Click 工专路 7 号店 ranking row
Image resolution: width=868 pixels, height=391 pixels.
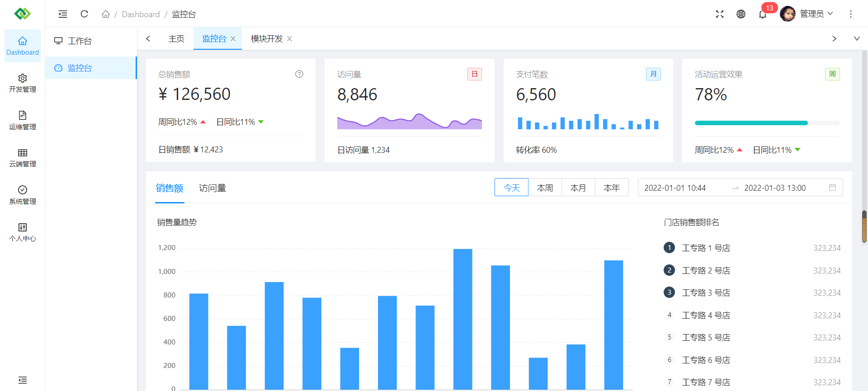(x=752, y=382)
